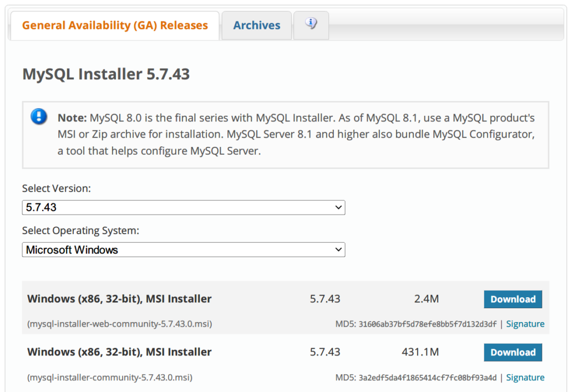The image size is (568, 392).
Task: Click the mysql-installer-web-community-5.7.43.0.msi filename
Action: [x=120, y=324]
